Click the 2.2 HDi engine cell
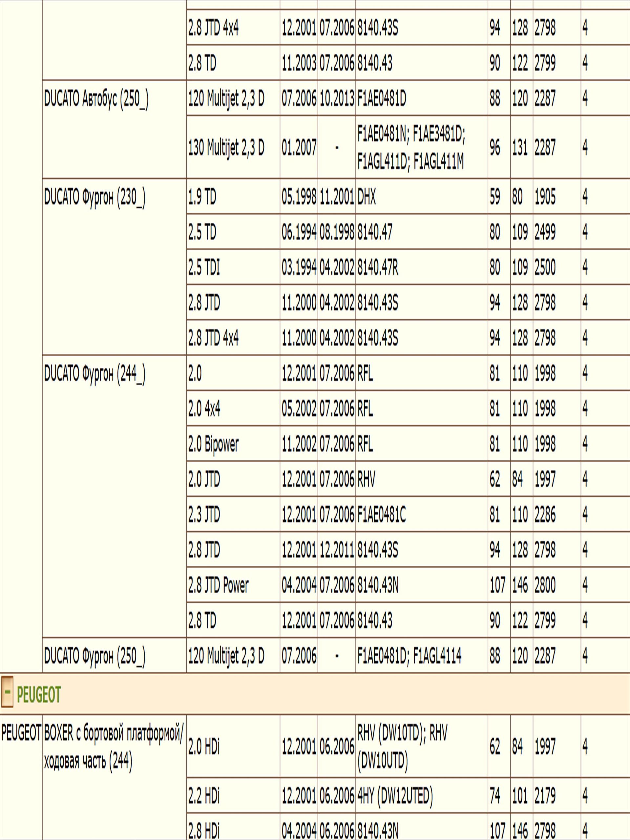The height and width of the screenshot is (840, 630). point(233,795)
